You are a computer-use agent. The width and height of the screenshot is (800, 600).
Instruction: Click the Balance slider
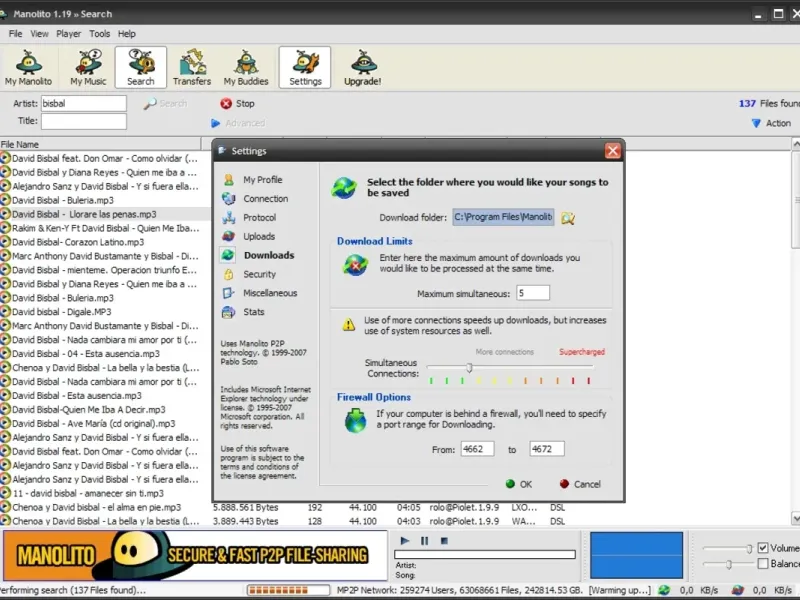coord(727,564)
